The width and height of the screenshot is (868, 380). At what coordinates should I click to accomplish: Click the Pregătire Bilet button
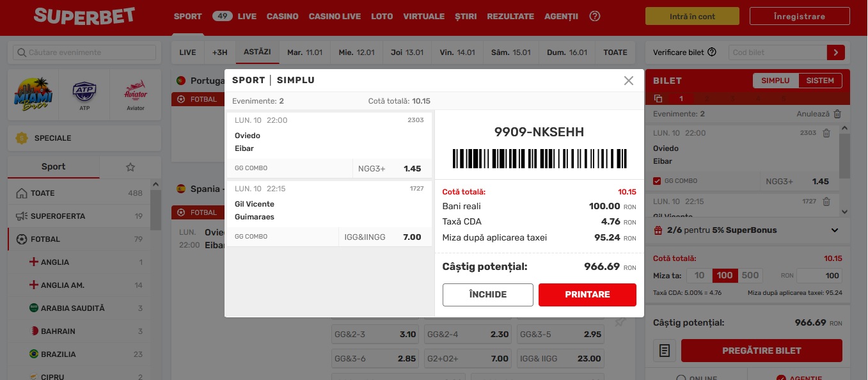click(x=762, y=351)
